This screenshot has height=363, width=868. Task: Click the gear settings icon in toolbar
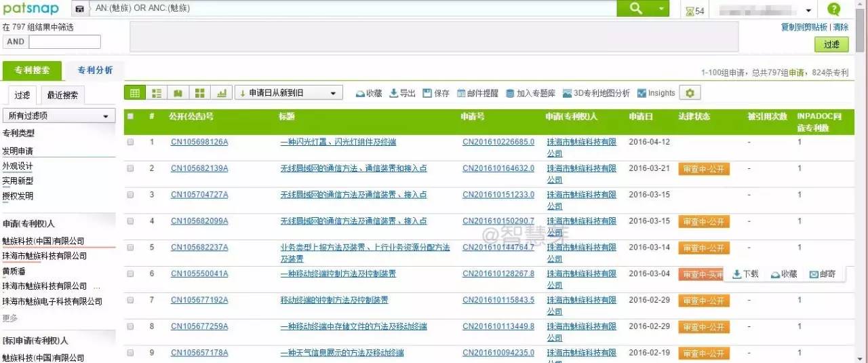click(x=690, y=93)
